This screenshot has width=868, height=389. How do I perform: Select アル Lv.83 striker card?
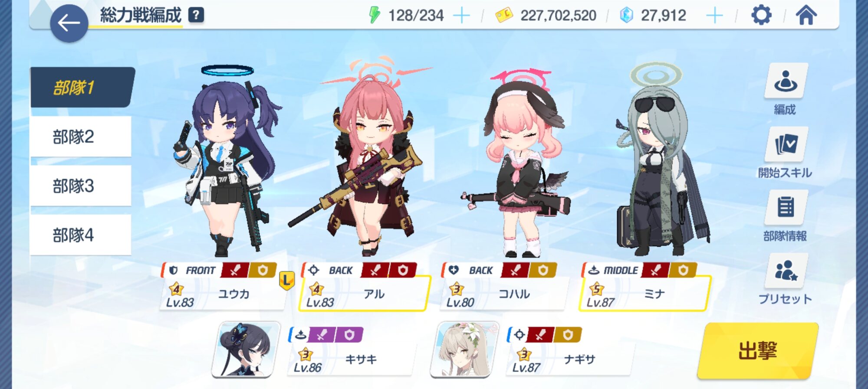pos(365,286)
